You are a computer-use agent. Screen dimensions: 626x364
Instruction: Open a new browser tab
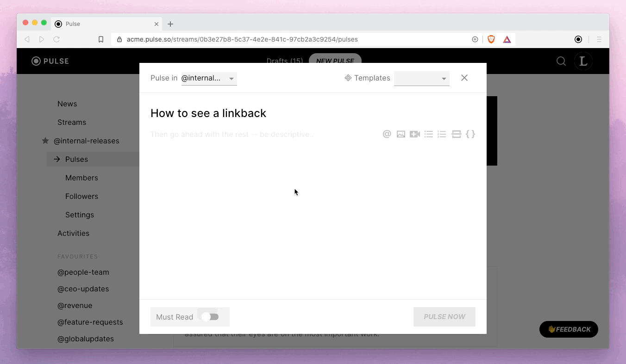click(x=170, y=24)
